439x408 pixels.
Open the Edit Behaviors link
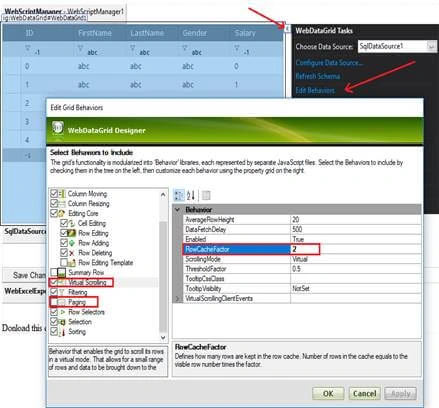pos(315,90)
